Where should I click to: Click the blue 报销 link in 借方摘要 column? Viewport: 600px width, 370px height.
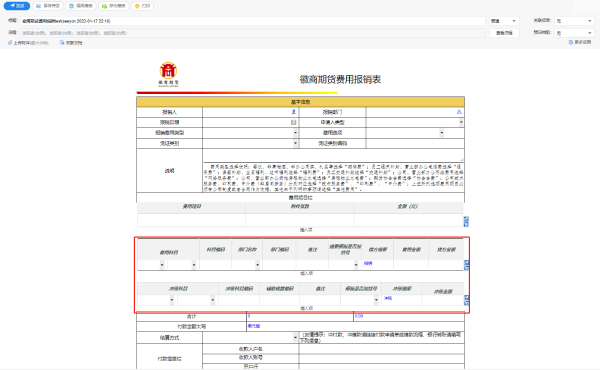[368, 263]
